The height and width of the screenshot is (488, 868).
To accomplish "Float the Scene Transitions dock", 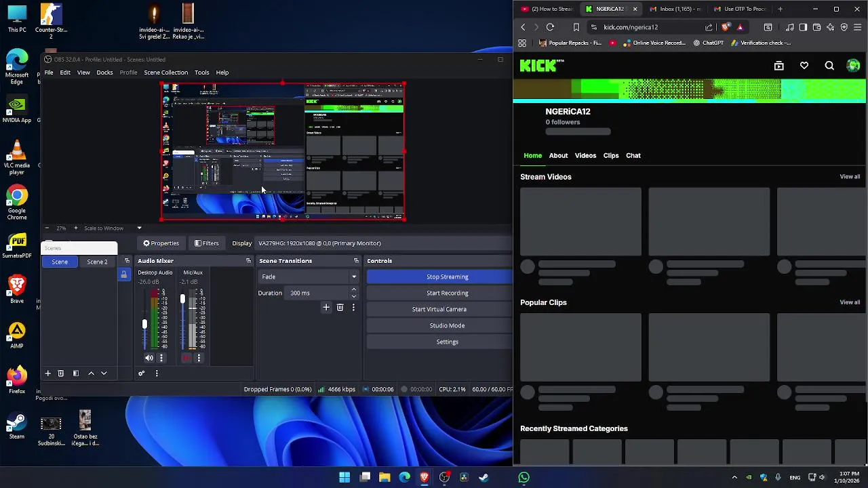I will coord(356,261).
